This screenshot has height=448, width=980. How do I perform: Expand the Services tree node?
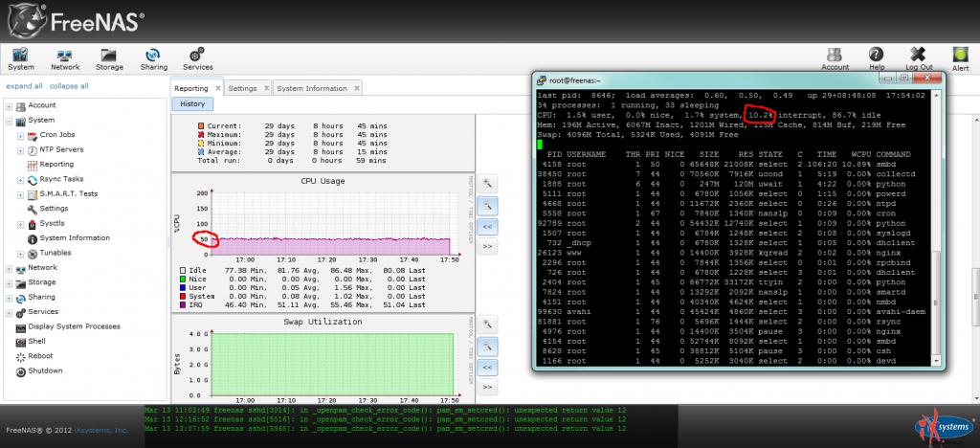[x=10, y=312]
